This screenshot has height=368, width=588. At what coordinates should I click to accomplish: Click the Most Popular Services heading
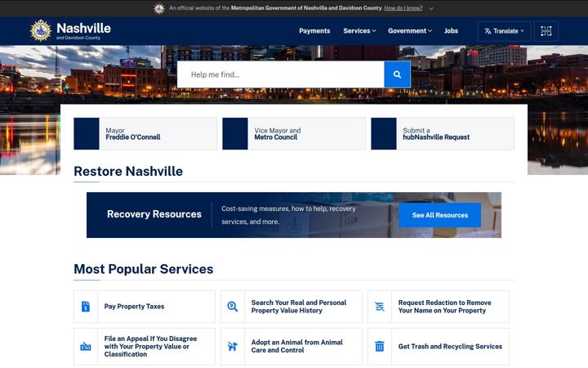point(143,269)
